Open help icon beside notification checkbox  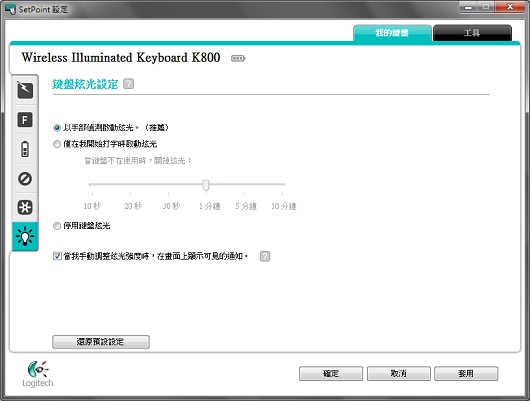coord(265,256)
